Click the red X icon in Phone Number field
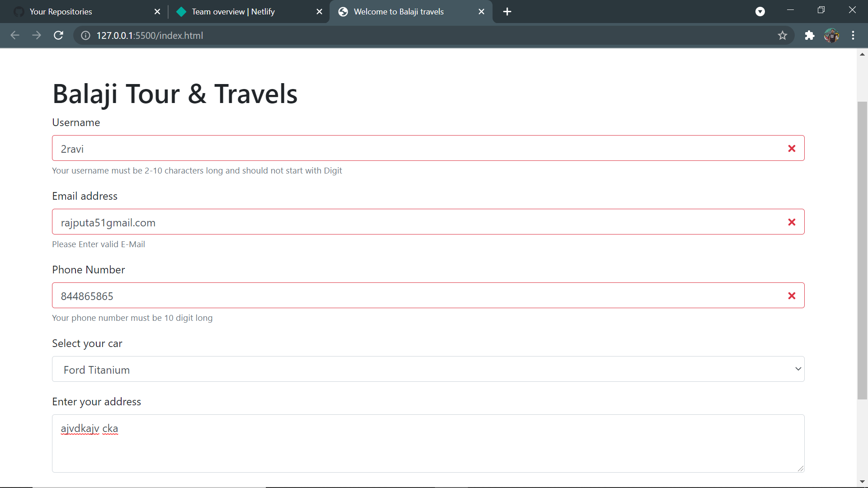868x488 pixels. pos(792,296)
